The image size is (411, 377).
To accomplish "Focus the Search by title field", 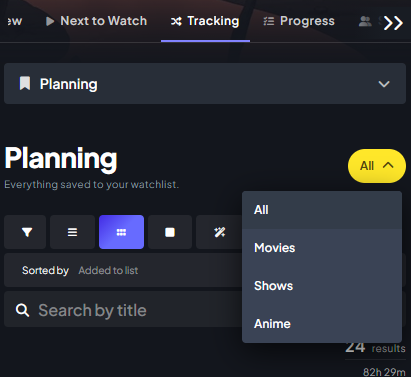I will [x=123, y=309].
